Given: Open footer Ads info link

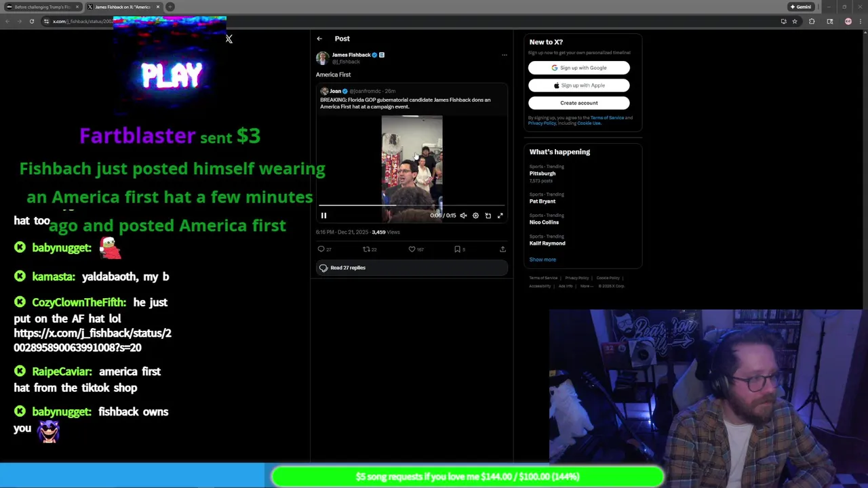Looking at the screenshot, I should [566, 286].
